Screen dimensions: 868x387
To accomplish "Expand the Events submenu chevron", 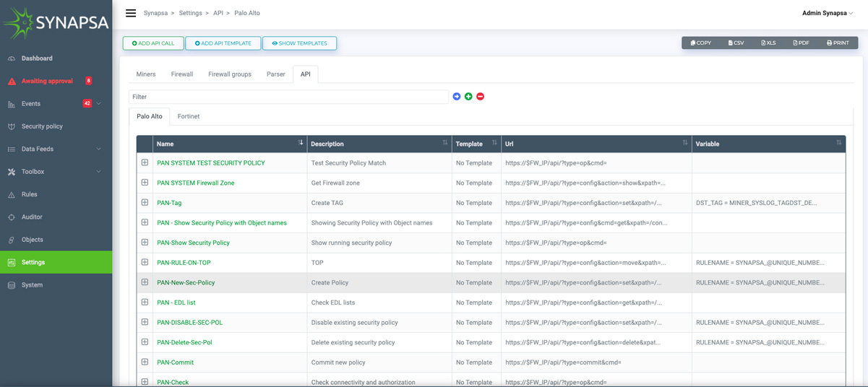I will 99,103.
